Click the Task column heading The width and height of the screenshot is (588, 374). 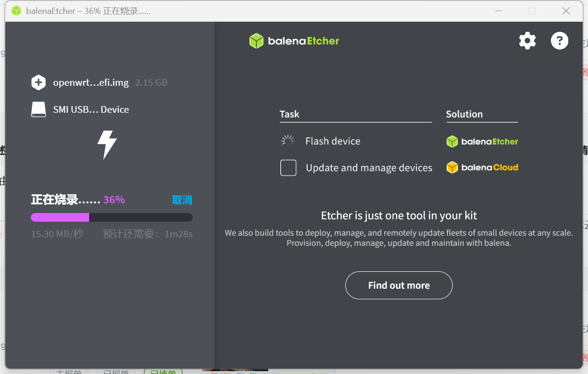pyautogui.click(x=289, y=114)
